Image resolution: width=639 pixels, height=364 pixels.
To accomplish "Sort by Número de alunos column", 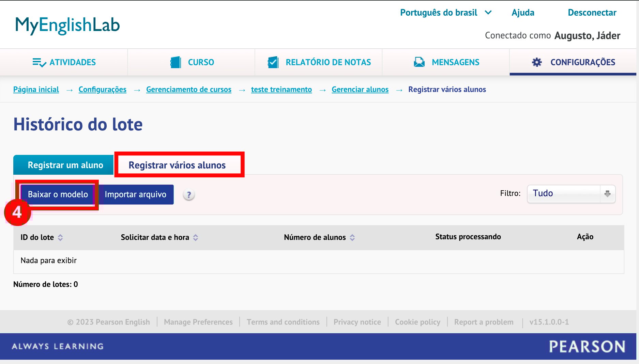I will (x=352, y=237).
